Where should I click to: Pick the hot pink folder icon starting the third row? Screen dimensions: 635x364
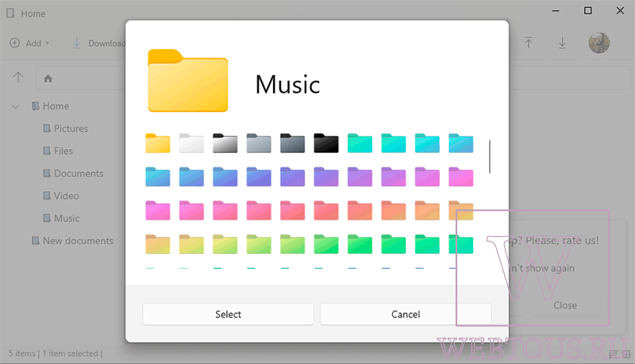(x=158, y=210)
